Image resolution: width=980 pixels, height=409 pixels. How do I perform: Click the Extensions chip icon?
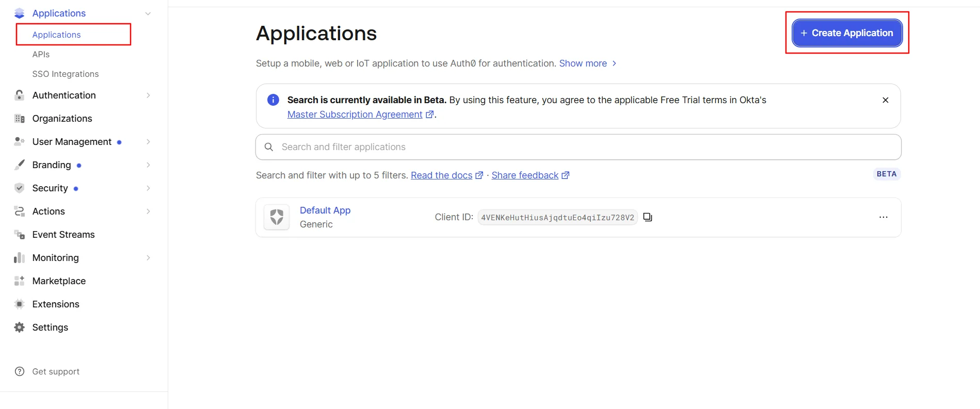20,304
